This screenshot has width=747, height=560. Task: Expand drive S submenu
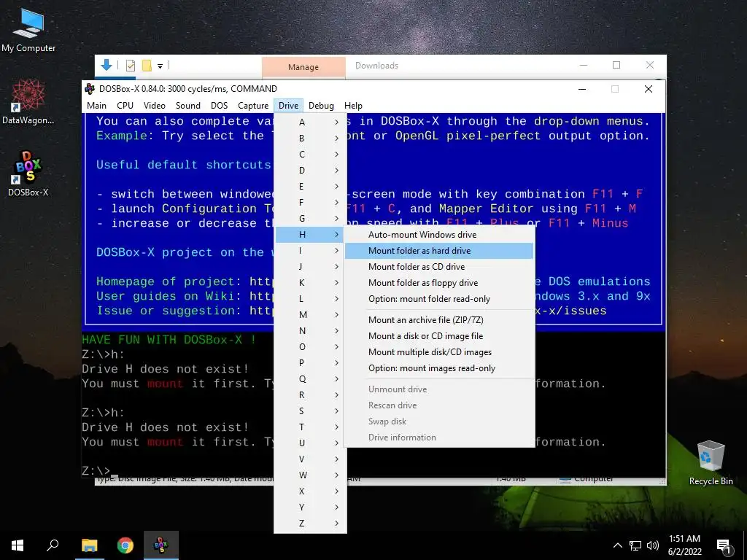[x=310, y=411]
